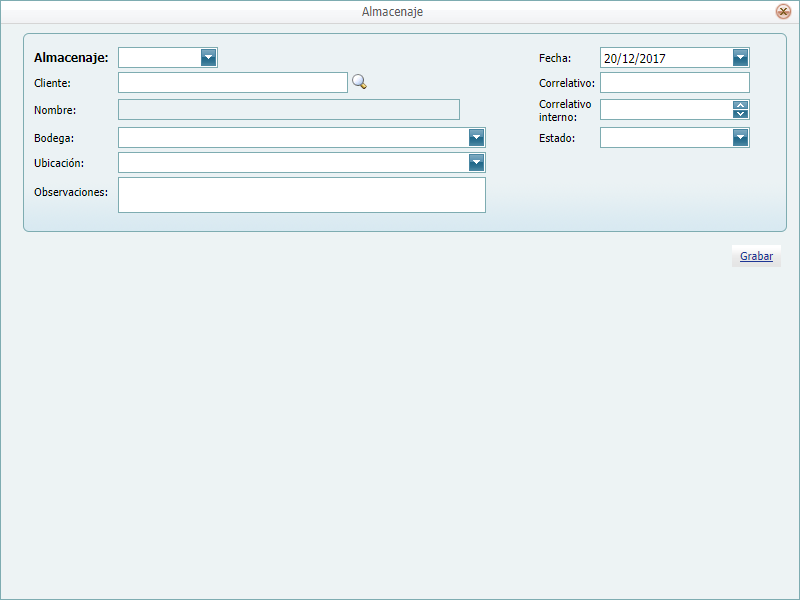Click inside the Estado combo text box
The height and width of the screenshot is (600, 800).
click(x=665, y=138)
